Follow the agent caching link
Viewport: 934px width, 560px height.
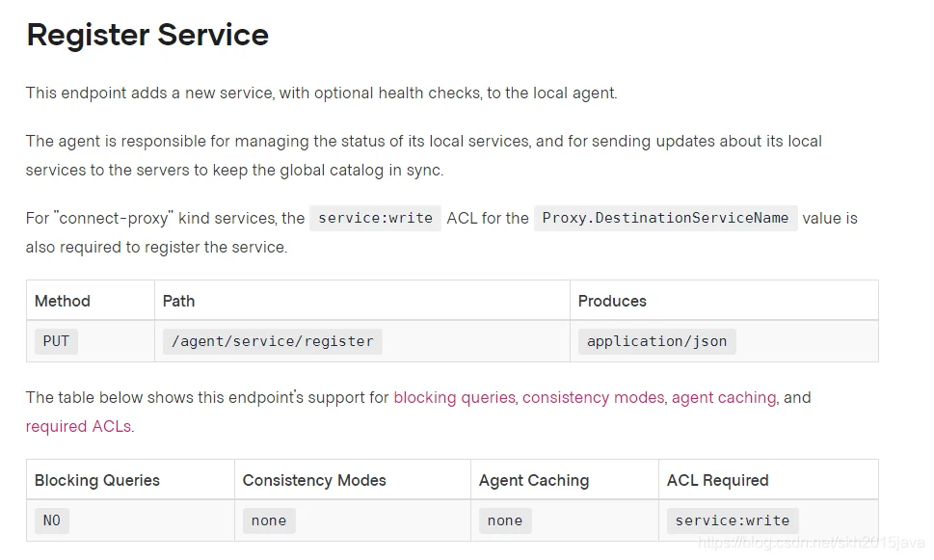(x=723, y=397)
